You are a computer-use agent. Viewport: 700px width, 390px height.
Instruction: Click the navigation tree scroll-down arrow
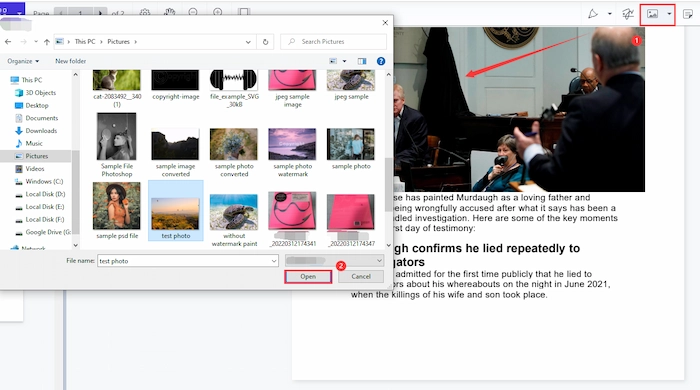(75, 245)
